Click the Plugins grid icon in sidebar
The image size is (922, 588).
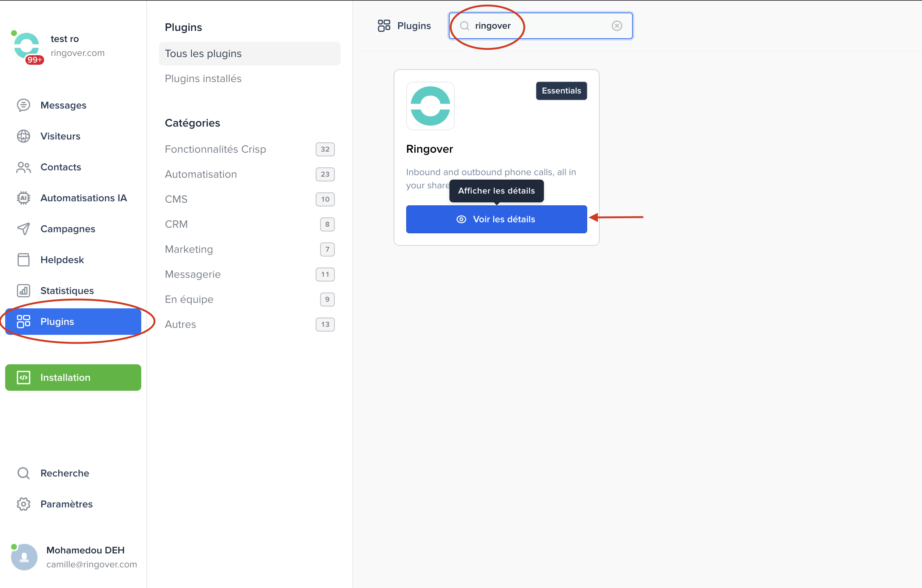pyautogui.click(x=23, y=322)
